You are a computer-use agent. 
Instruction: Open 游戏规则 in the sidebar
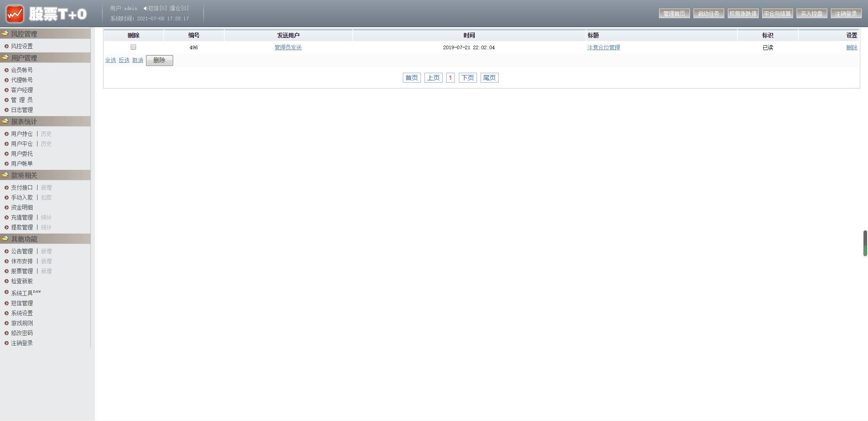tap(22, 323)
